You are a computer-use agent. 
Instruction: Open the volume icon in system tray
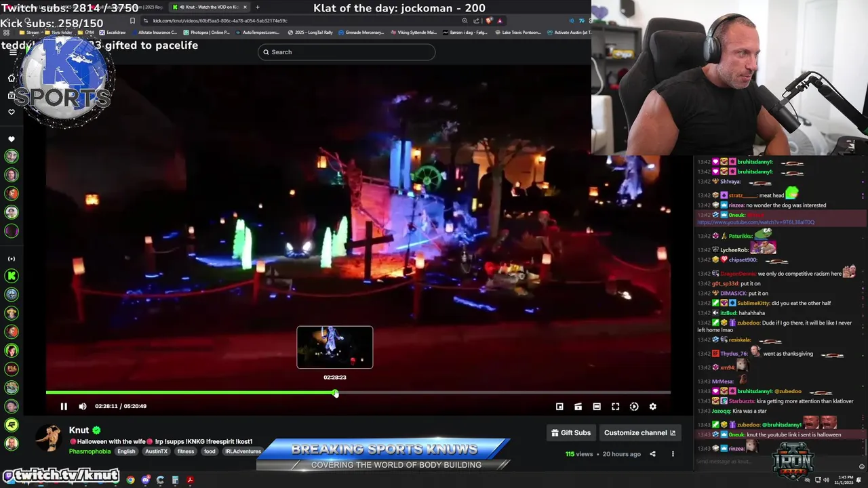(x=825, y=480)
